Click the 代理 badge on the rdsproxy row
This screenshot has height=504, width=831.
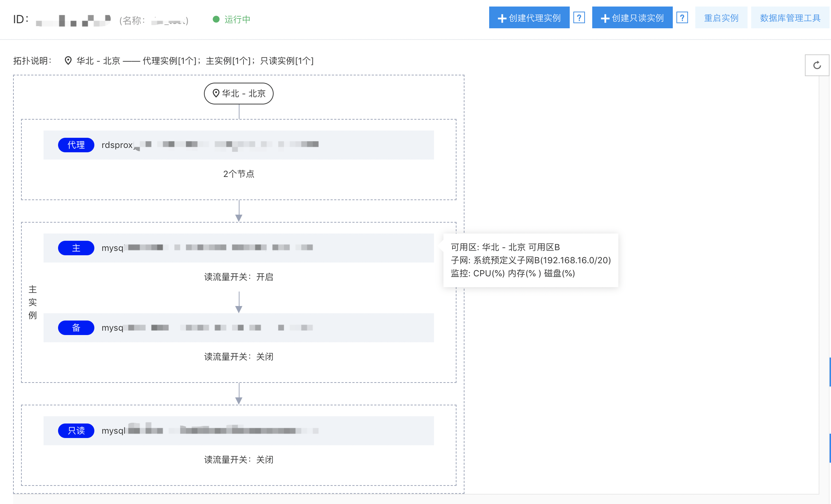pos(76,145)
